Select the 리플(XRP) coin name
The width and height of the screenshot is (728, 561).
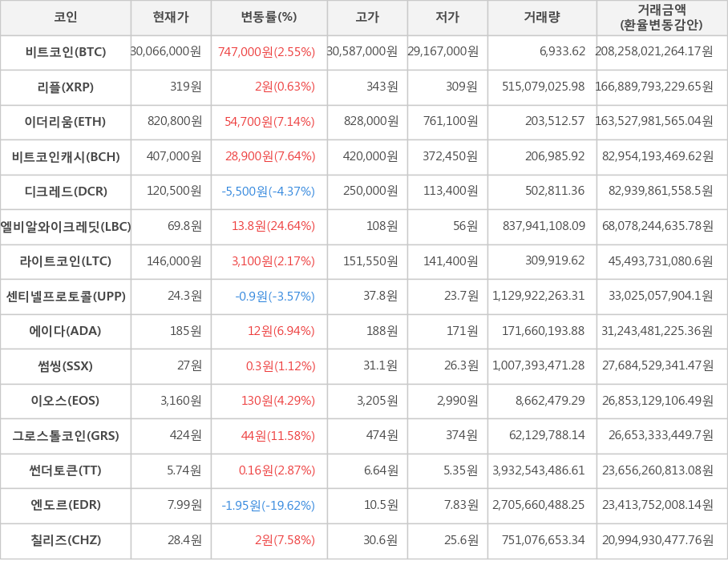tap(66, 87)
